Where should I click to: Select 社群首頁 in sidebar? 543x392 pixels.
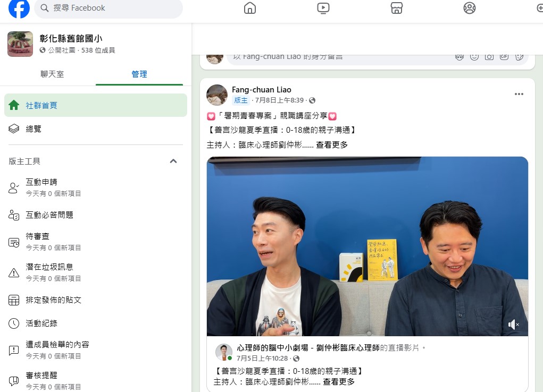[x=96, y=105]
